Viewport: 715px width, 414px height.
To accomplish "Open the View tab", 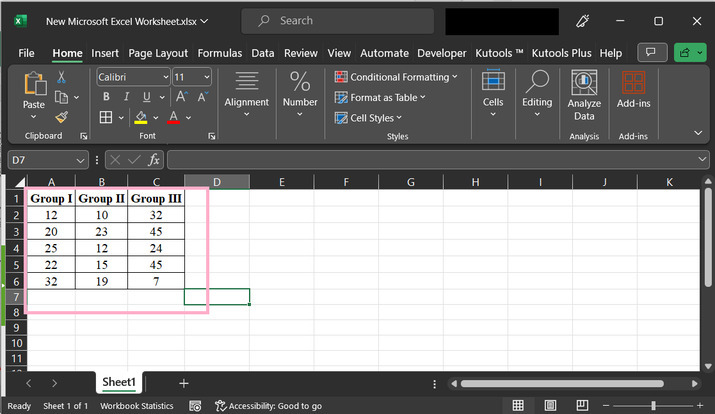I will pyautogui.click(x=339, y=53).
